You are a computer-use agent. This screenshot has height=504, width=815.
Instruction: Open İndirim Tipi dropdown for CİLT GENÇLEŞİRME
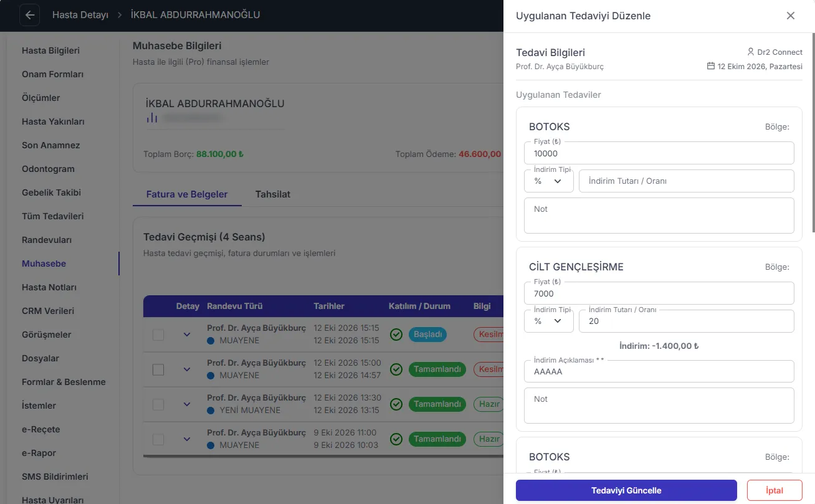coord(549,321)
